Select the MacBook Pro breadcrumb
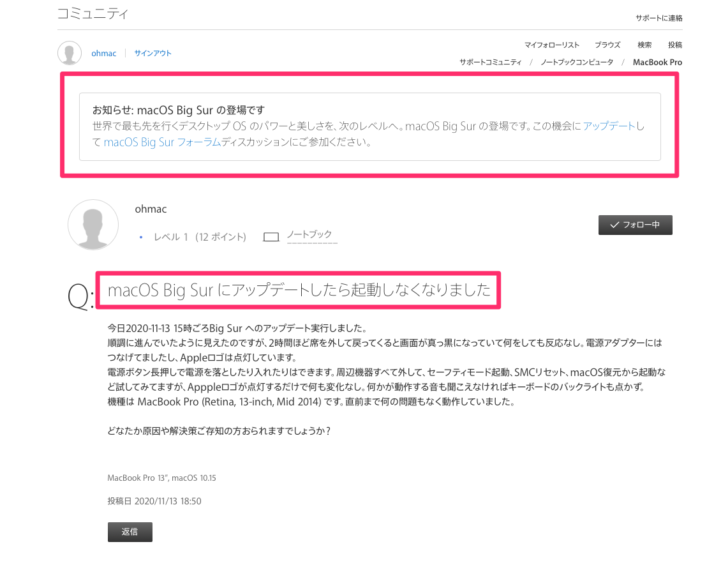The image size is (707, 588). tap(657, 63)
